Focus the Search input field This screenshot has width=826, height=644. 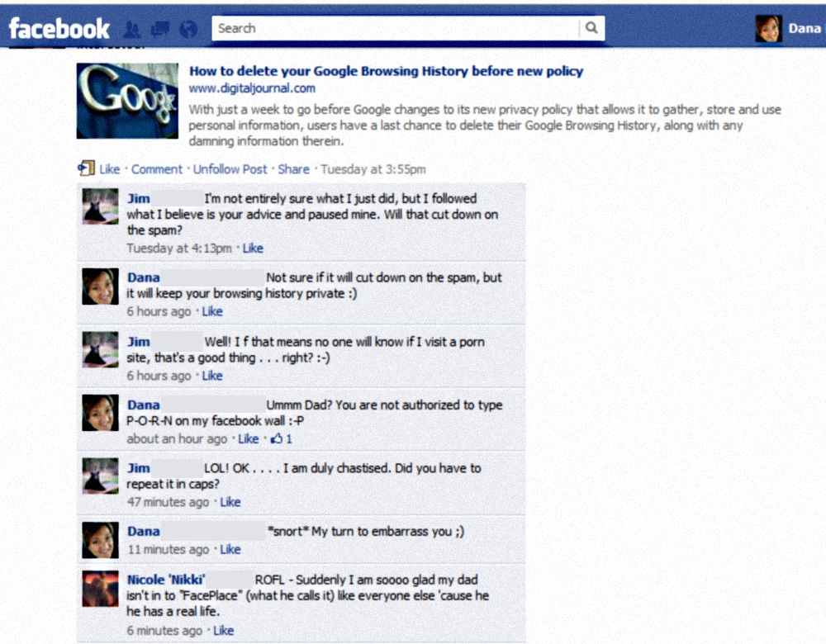pos(396,28)
